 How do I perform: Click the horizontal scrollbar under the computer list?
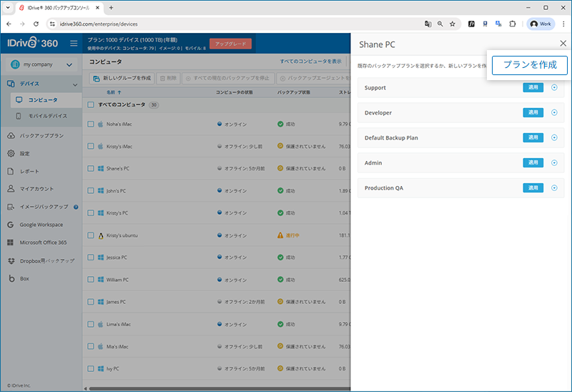click(214, 388)
